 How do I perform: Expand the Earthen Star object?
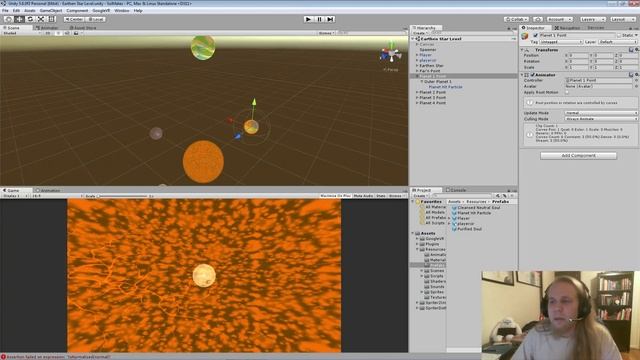point(417,65)
